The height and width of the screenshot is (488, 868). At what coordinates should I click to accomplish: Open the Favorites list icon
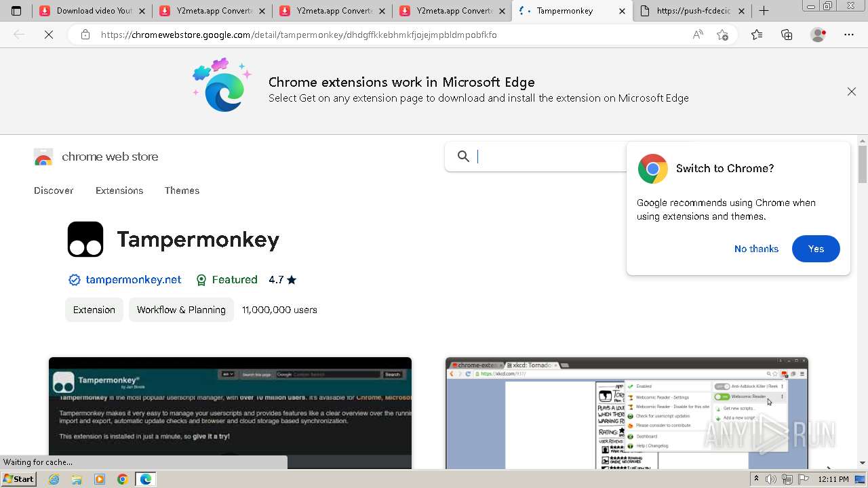tap(757, 35)
